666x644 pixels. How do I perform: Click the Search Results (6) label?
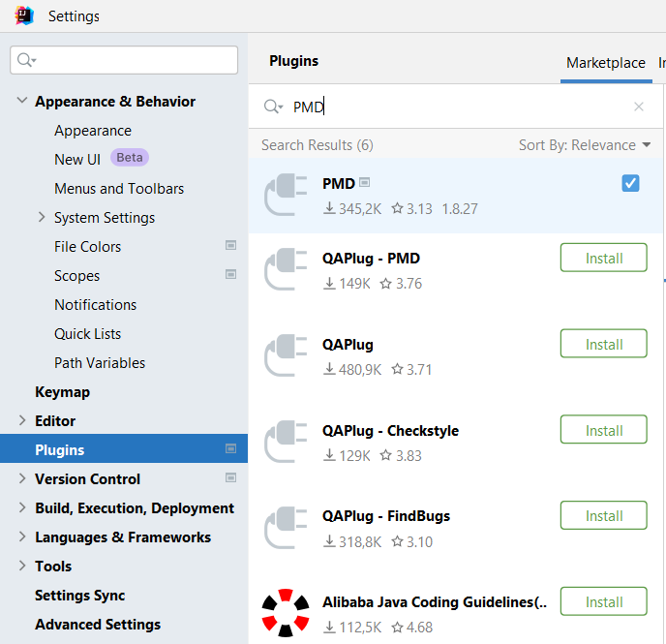click(318, 145)
